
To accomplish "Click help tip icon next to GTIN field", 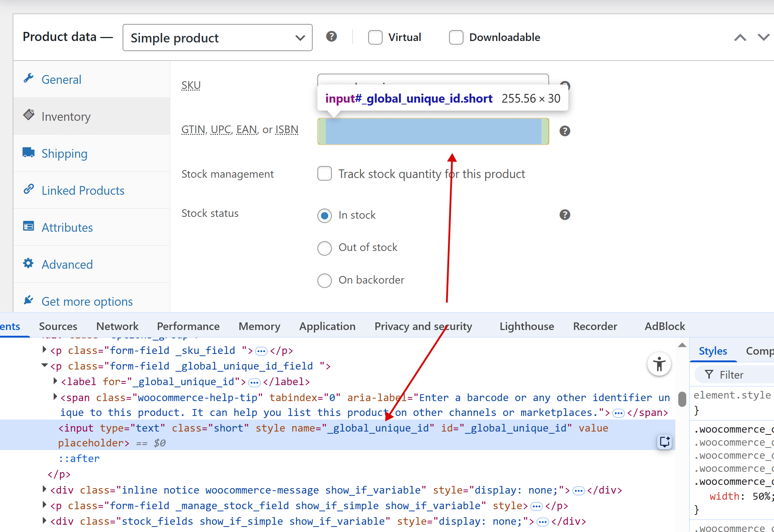I will pyautogui.click(x=565, y=131).
